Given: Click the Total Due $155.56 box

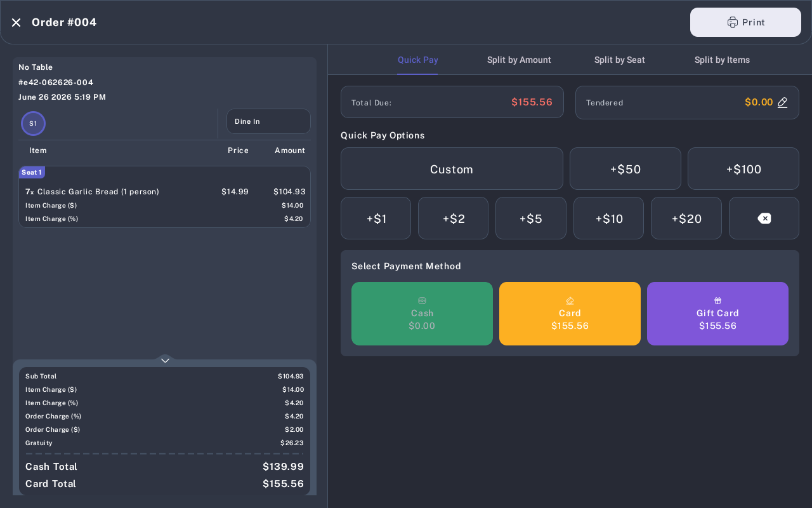Looking at the screenshot, I should coord(452,102).
